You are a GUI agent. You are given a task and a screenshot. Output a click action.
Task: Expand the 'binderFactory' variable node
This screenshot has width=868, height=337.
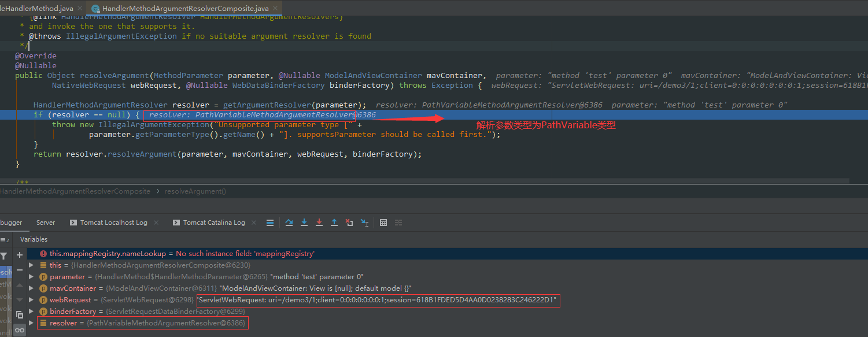click(31, 312)
